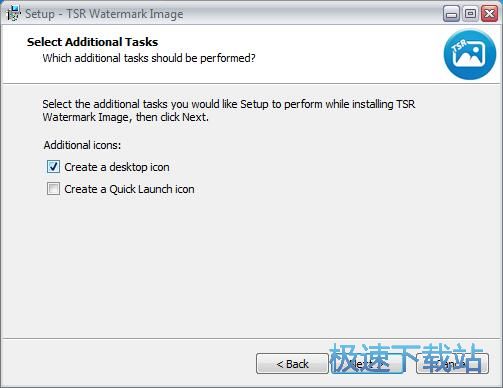Screen dimensions: 503x388
Task: Click the blue Chinese watermark text overlay
Action: [407, 358]
